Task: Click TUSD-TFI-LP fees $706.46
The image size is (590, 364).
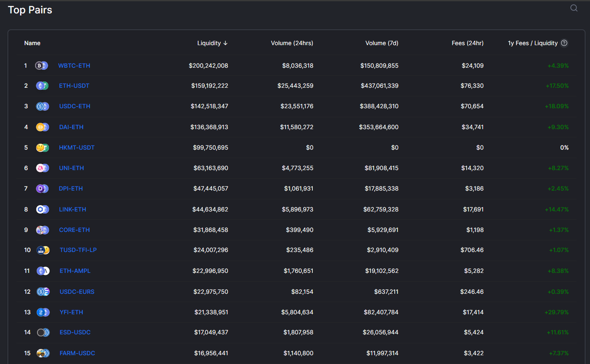Action: point(472,250)
